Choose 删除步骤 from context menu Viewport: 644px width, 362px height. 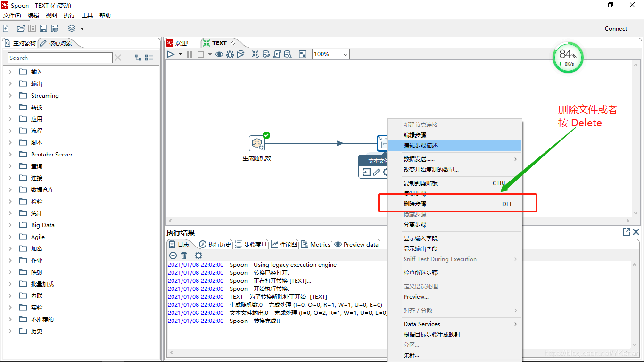click(x=454, y=204)
